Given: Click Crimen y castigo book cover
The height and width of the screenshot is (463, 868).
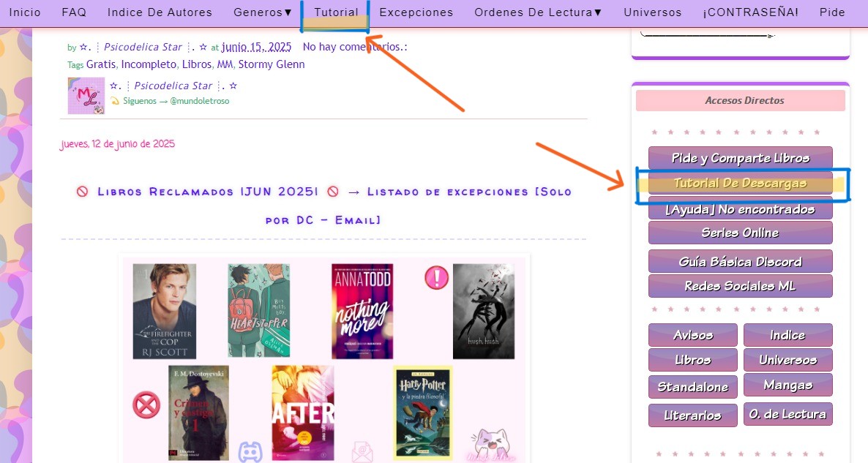Looking at the screenshot, I should coord(198,413).
